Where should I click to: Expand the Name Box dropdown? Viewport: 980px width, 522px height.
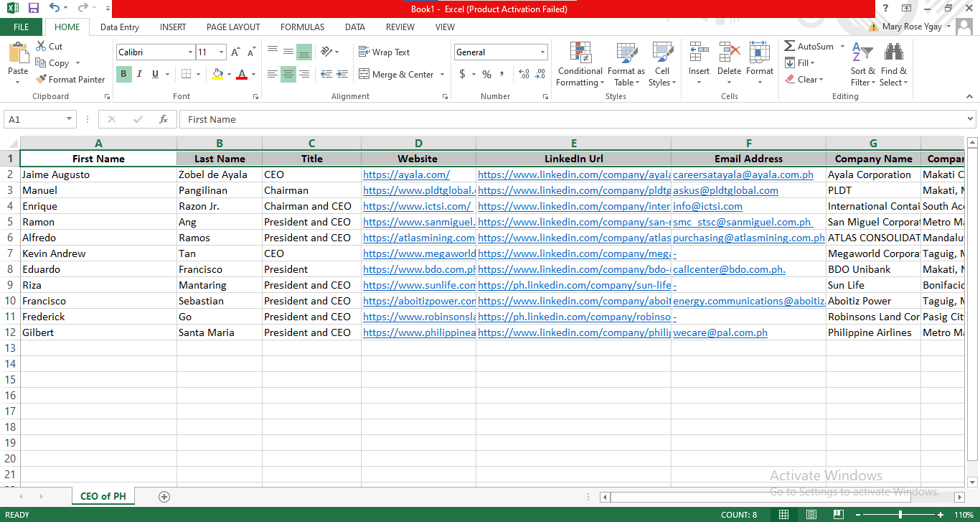click(70, 120)
